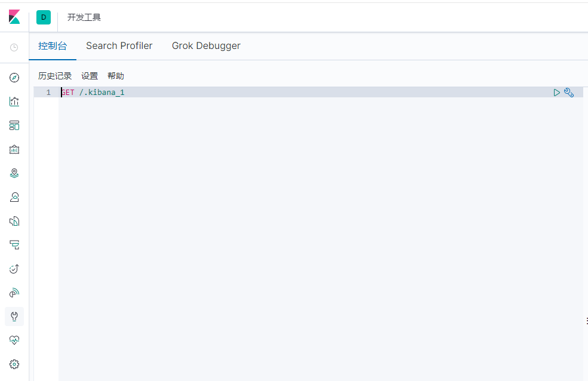Open the Grok Debugger tab
Screen dimensions: 588x381
[207, 46]
